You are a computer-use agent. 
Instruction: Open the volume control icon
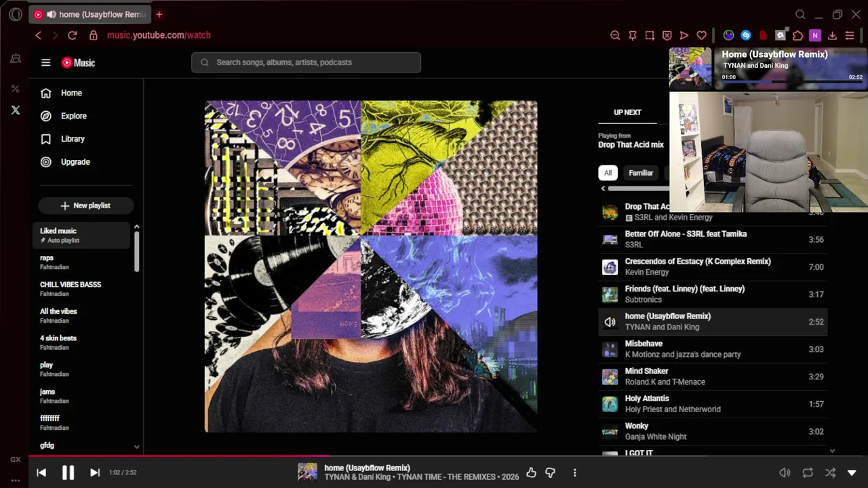[x=785, y=472]
